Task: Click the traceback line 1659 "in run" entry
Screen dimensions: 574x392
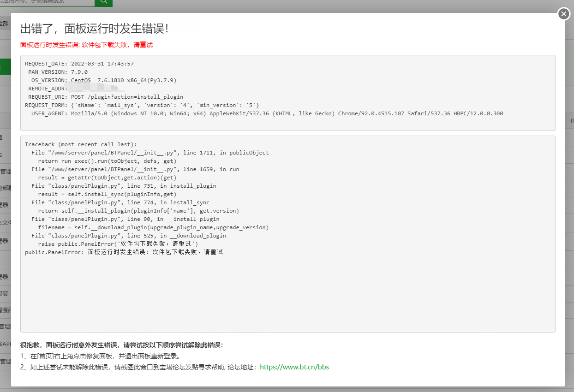Action: [135, 169]
